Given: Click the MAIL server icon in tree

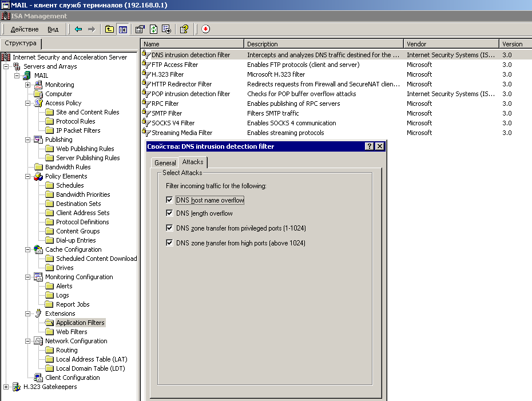Looking at the screenshot, I should point(27,76).
